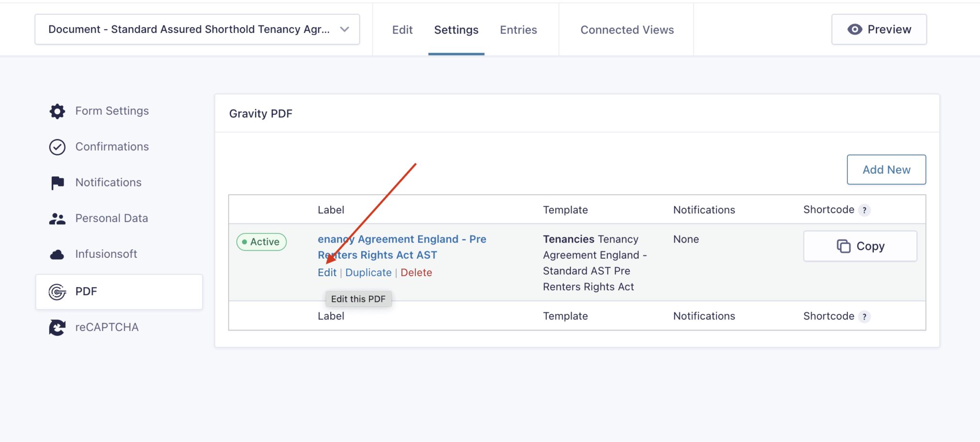Click the eye icon in the Preview button

(855, 29)
